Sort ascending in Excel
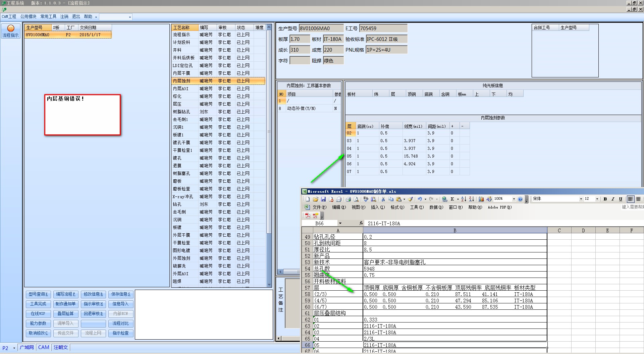Viewport: 644px width, 354px height. pyautogui.click(x=464, y=199)
